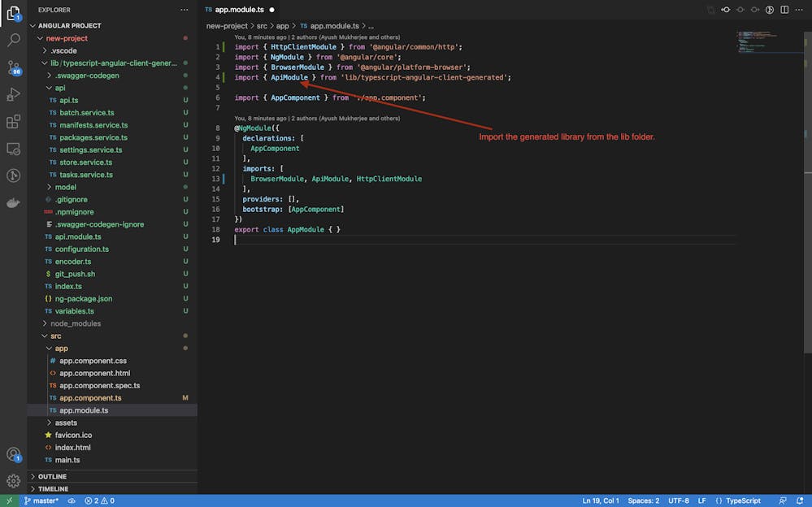Viewport: 812px width, 507px height.
Task: Open the Extensions view
Action: [x=13, y=122]
